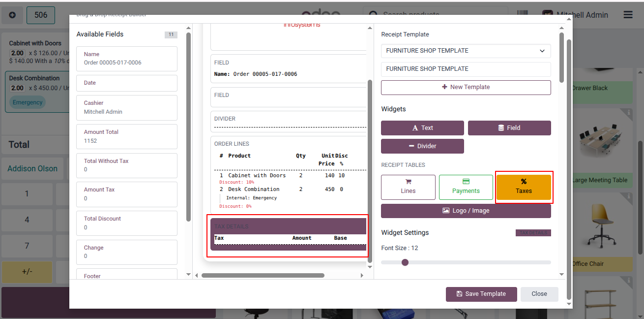The image size is (644, 319).
Task: Adjust the Font Size slider handle
Action: [x=405, y=262]
